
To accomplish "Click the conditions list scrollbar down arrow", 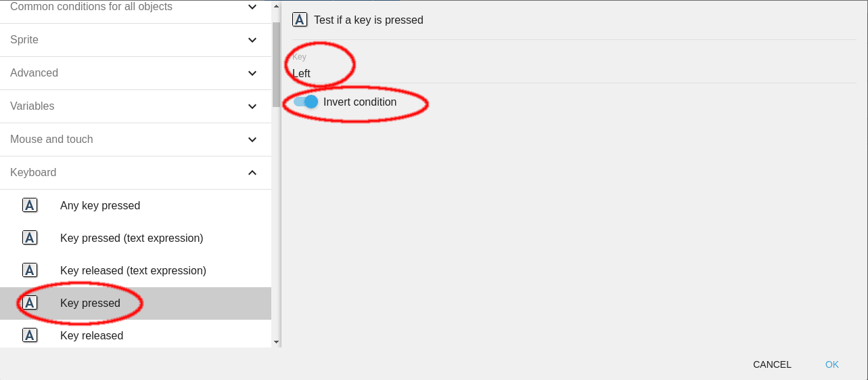I will click(276, 343).
